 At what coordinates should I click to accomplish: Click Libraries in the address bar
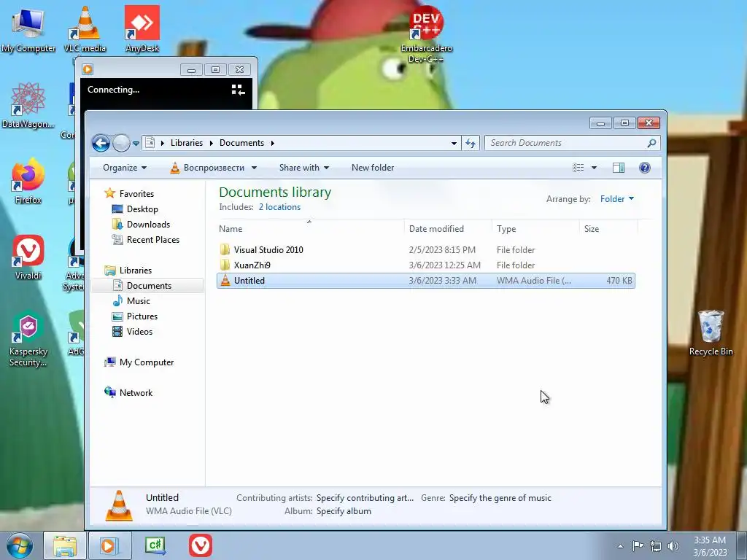point(186,143)
